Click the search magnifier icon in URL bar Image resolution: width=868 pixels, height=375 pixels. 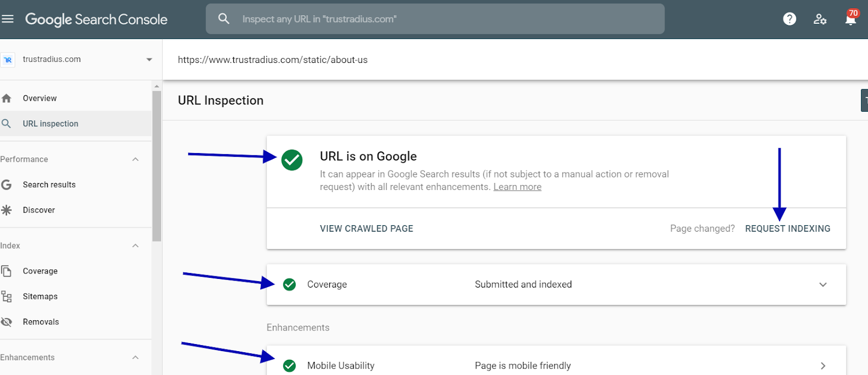pyautogui.click(x=224, y=19)
